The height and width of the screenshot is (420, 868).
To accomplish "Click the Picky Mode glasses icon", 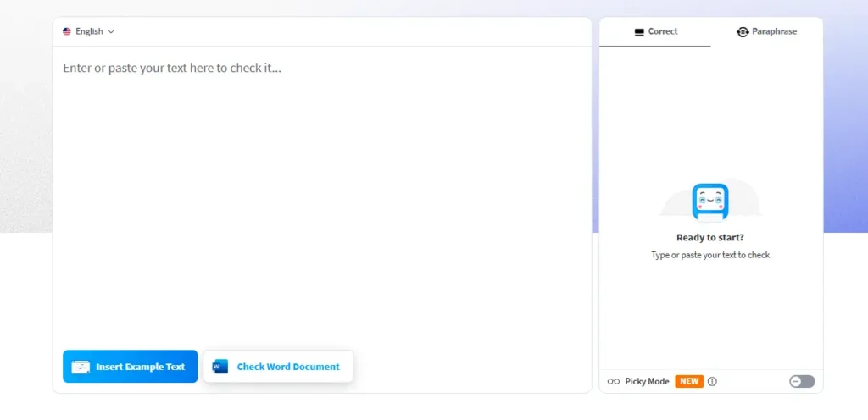I will [614, 381].
